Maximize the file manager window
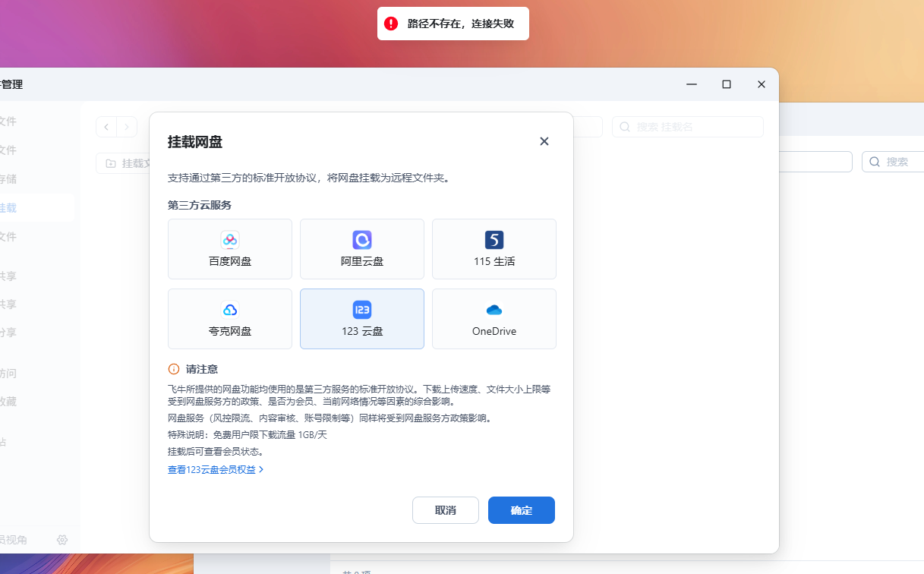924x574 pixels. coord(727,84)
